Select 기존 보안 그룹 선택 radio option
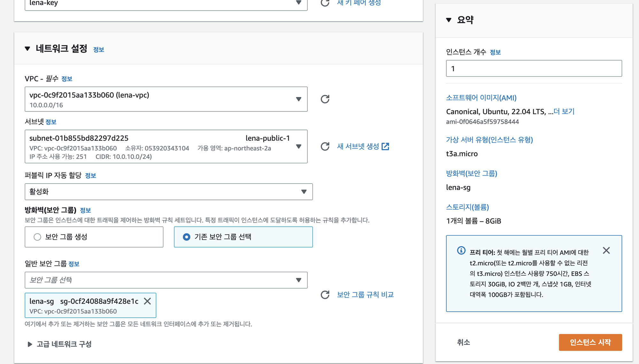The height and width of the screenshot is (364, 639). [187, 237]
